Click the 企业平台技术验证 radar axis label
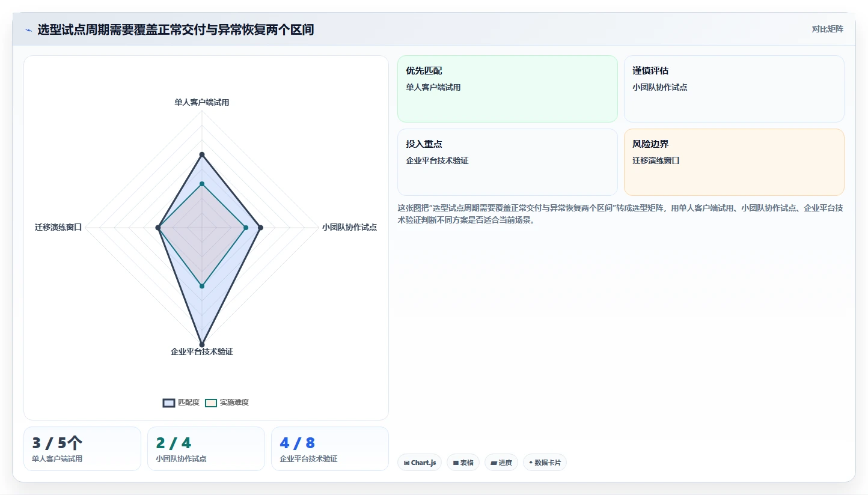Screen dimensions: 868x495 tap(202, 351)
